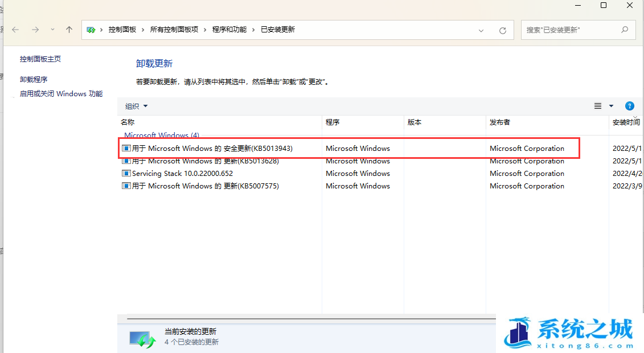644x353 pixels.
Task: Expand chevron after 控制面板 breadcrumb
Action: tap(143, 30)
